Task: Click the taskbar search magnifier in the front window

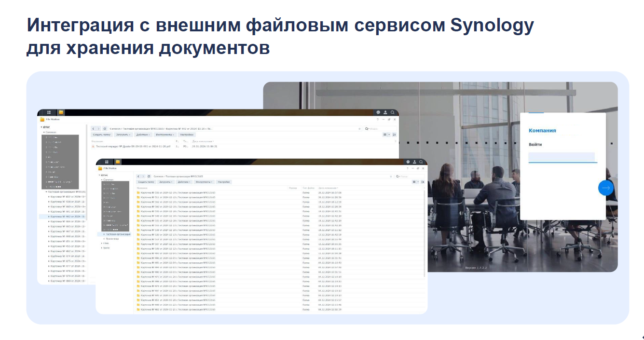Action: tap(422, 162)
